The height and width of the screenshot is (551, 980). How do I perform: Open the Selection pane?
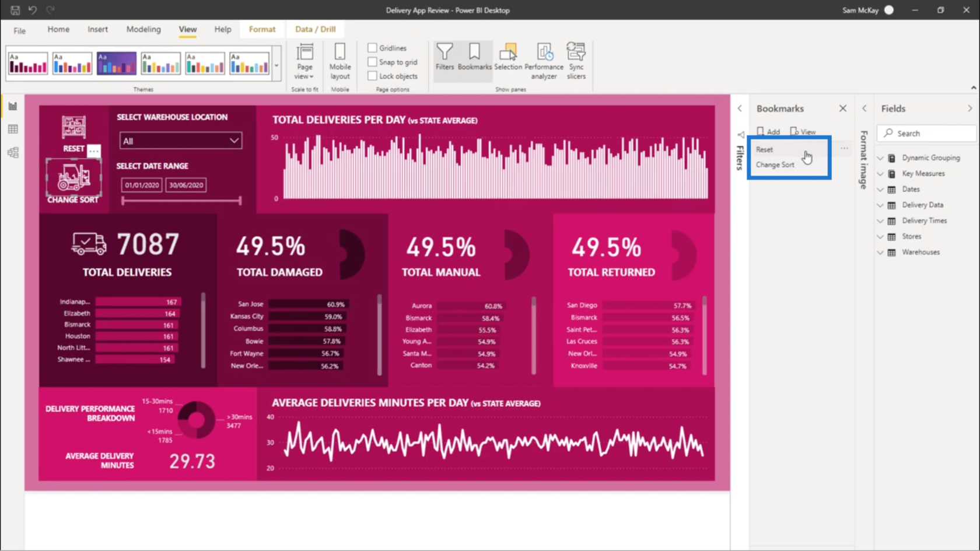click(508, 57)
